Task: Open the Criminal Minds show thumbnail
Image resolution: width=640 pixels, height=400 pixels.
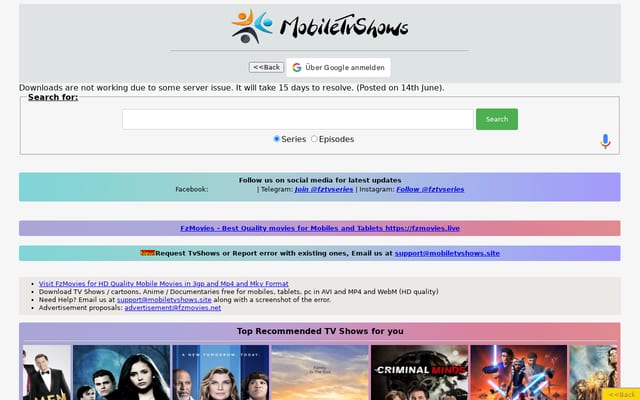Action: click(x=419, y=372)
